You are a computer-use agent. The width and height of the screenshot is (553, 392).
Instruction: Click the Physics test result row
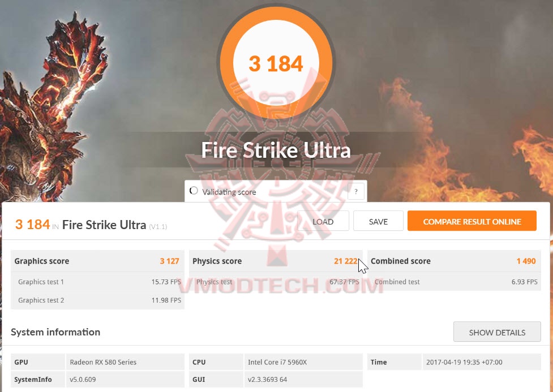[x=276, y=282]
